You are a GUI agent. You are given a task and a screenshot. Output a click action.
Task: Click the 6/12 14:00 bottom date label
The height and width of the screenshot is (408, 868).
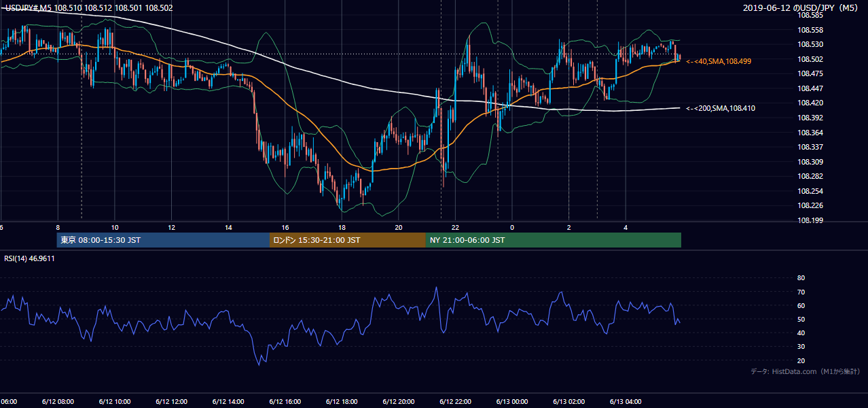[228, 401]
